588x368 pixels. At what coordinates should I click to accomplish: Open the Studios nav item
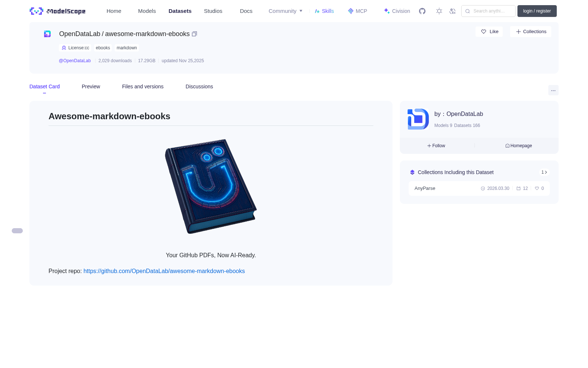(x=213, y=11)
